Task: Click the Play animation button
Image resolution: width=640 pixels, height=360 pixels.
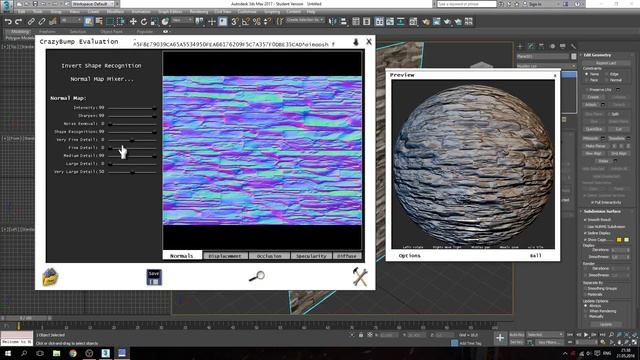Action: (x=586, y=335)
